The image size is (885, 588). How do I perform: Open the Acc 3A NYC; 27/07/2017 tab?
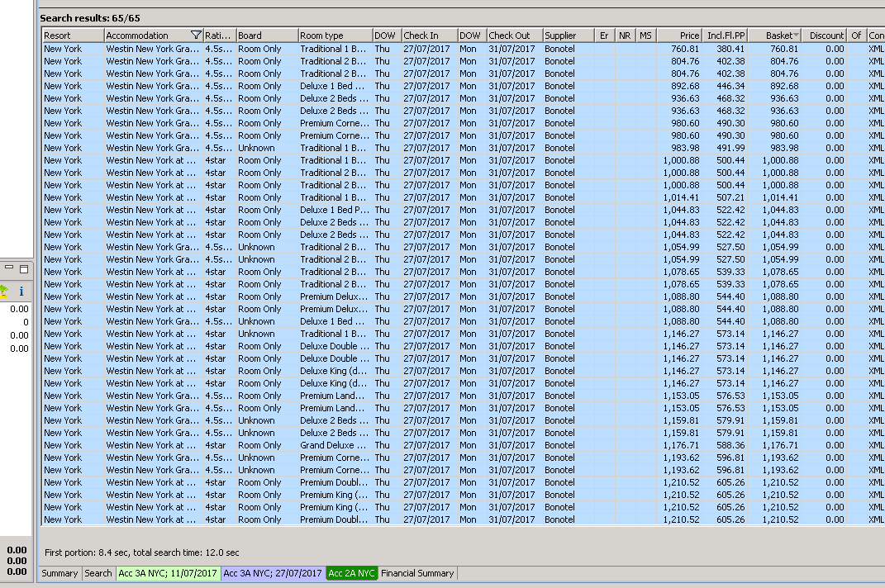pos(273,573)
